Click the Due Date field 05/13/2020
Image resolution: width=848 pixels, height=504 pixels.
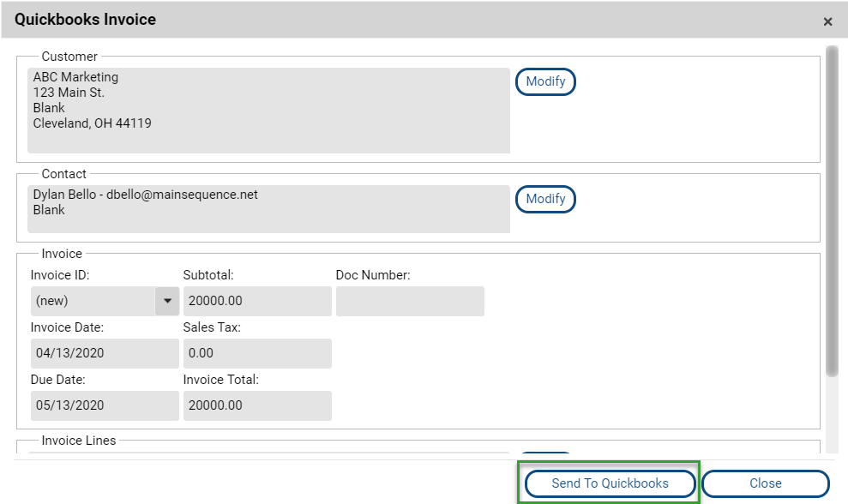tap(105, 405)
